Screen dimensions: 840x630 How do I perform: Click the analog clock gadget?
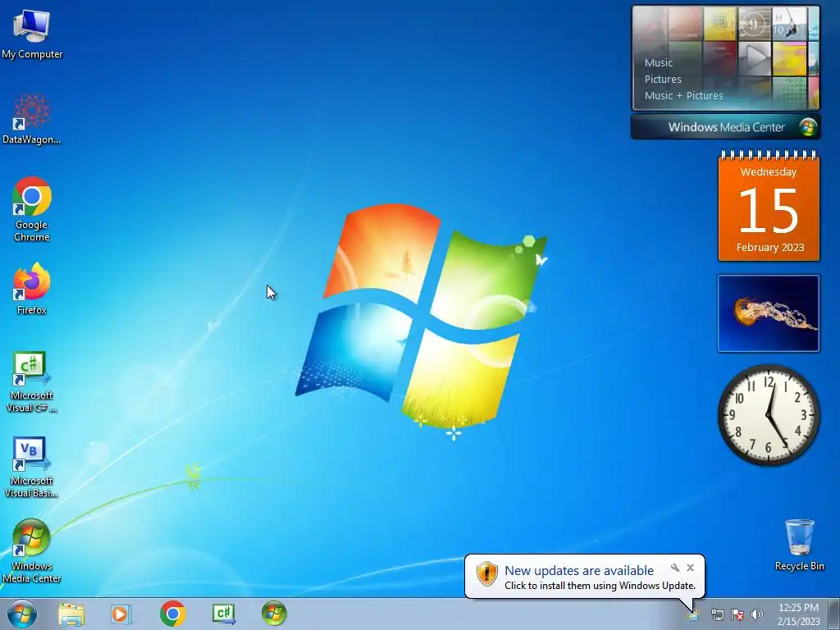click(x=769, y=415)
